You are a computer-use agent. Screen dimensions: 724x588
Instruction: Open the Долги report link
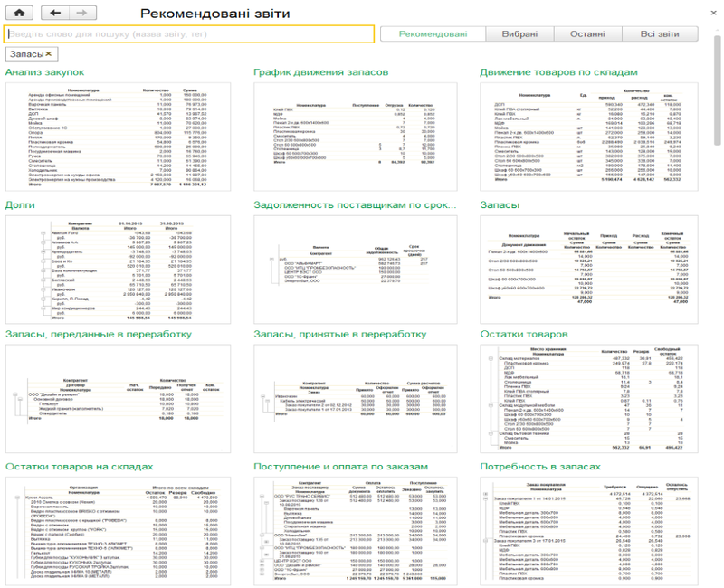(20, 205)
